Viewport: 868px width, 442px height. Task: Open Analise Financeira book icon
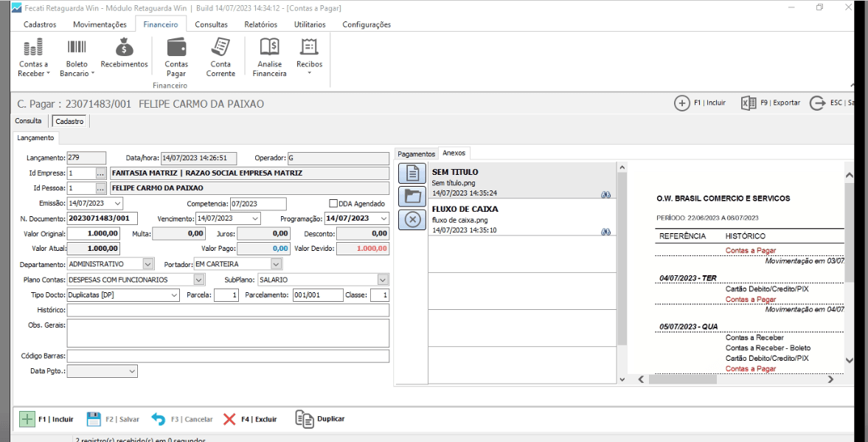point(269,49)
